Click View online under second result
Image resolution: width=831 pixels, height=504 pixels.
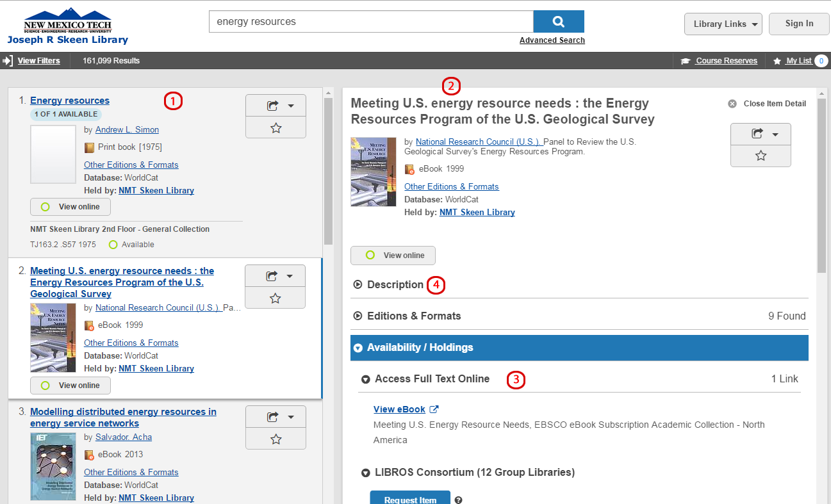click(70, 386)
